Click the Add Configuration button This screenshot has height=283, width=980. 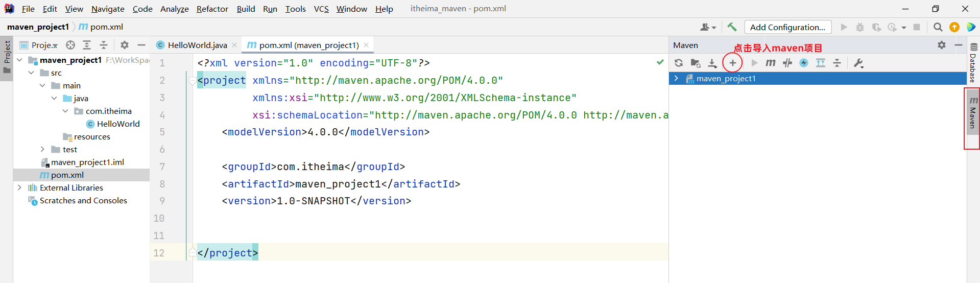(787, 27)
